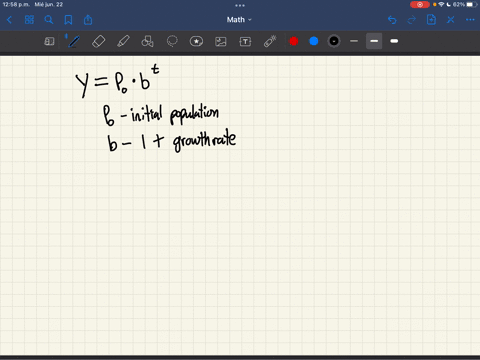The height and width of the screenshot is (360, 480).
Task: Toggle the zoom window tool
Action: pyautogui.click(x=49, y=41)
